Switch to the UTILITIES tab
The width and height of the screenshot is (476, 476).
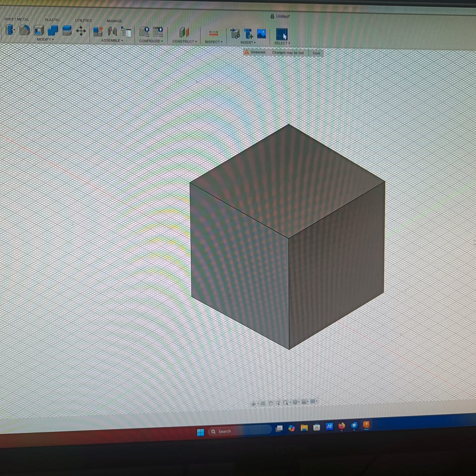tap(83, 21)
